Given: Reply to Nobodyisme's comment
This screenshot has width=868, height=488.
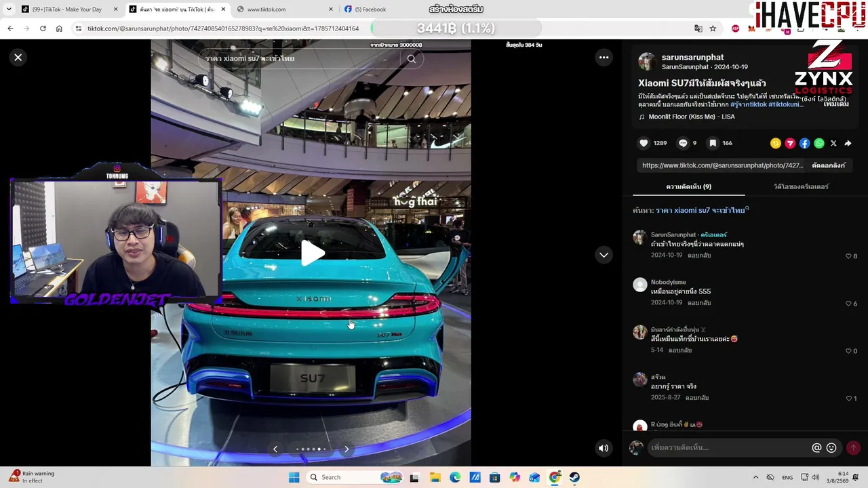Looking at the screenshot, I should coord(699,303).
